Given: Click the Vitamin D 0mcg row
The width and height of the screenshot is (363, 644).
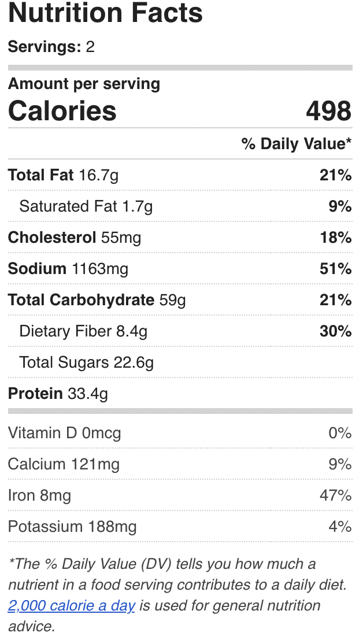Looking at the screenshot, I should click(180, 433).
